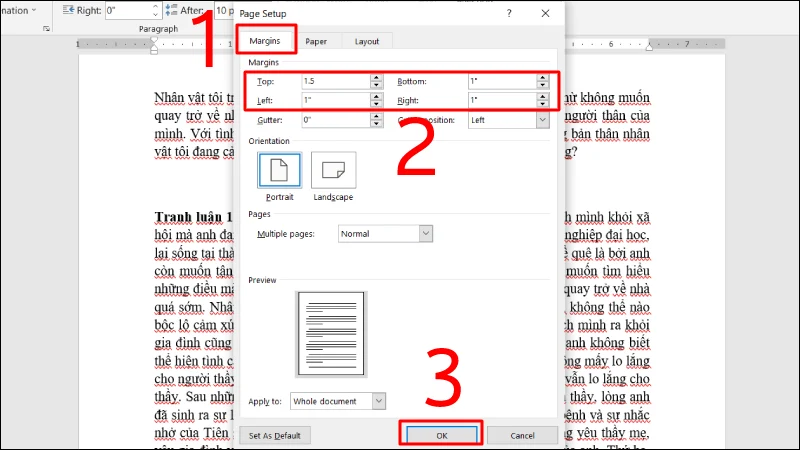Open the Margins tab
Viewport: 800px width, 450px height.
tap(265, 41)
